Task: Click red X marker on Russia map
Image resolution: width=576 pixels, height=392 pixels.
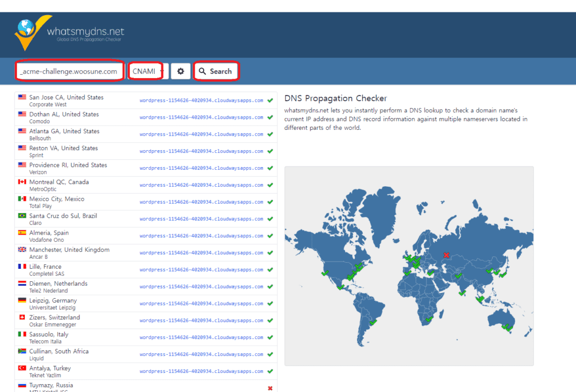Action: pyautogui.click(x=446, y=255)
